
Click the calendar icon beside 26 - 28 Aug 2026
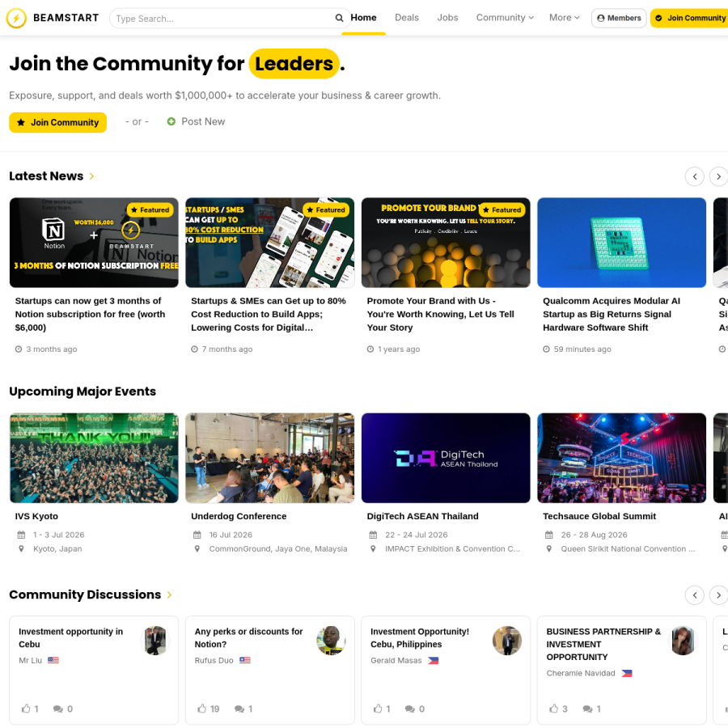(549, 535)
